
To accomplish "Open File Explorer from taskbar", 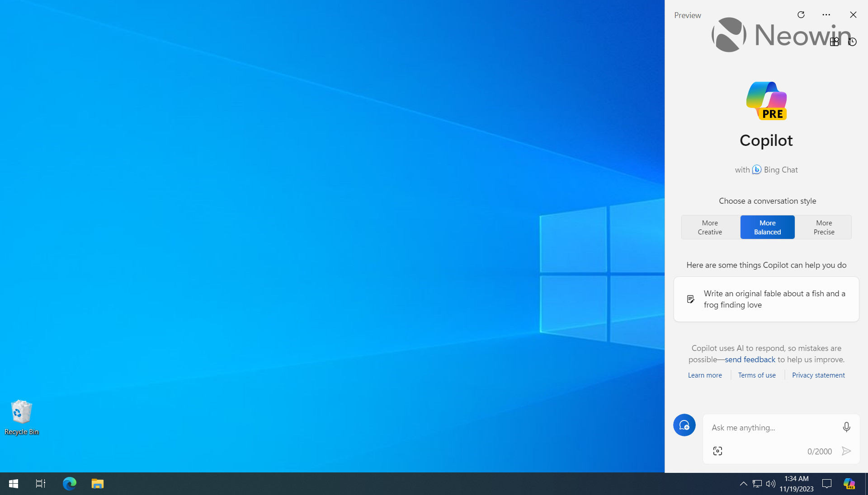I will [97, 483].
